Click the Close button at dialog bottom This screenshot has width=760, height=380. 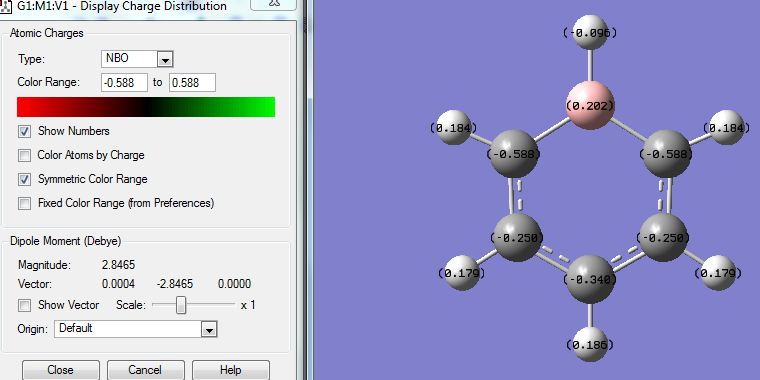pyautogui.click(x=61, y=370)
